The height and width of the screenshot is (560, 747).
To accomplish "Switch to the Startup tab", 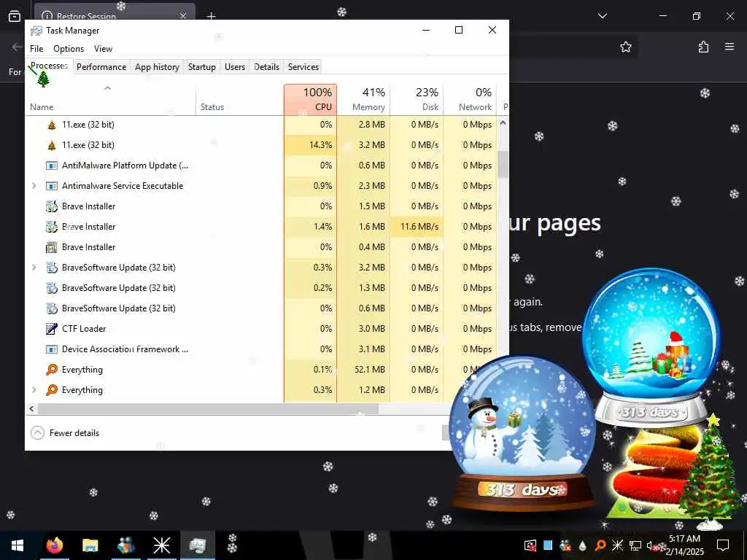I will 201,67.
